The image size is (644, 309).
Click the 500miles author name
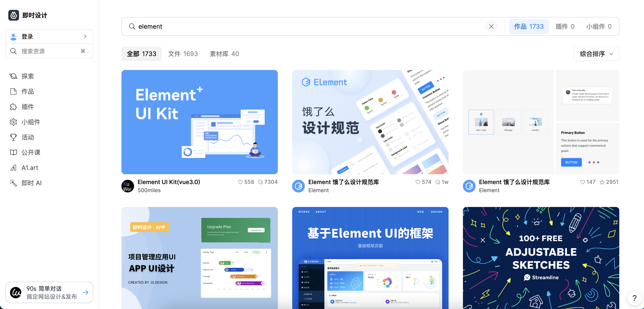[149, 190]
